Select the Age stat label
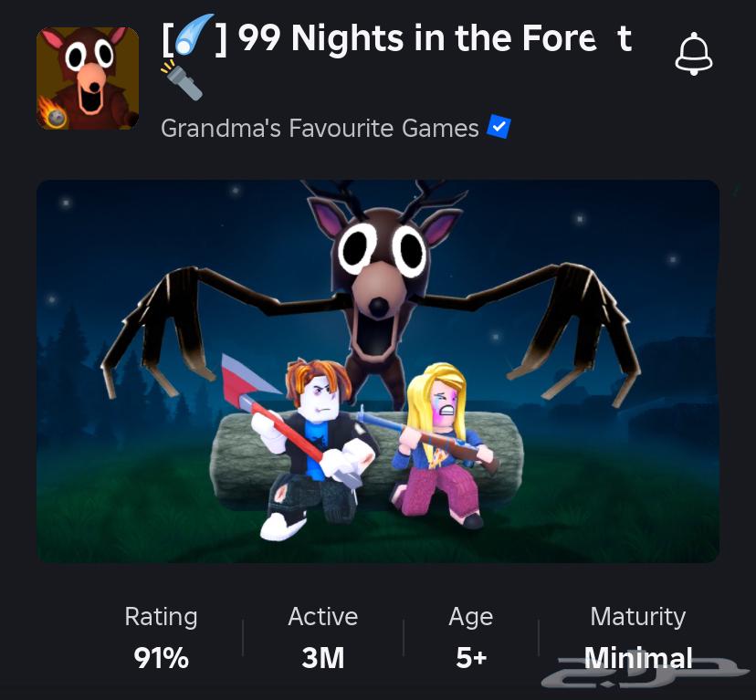Image resolution: width=756 pixels, height=700 pixels. (x=471, y=618)
